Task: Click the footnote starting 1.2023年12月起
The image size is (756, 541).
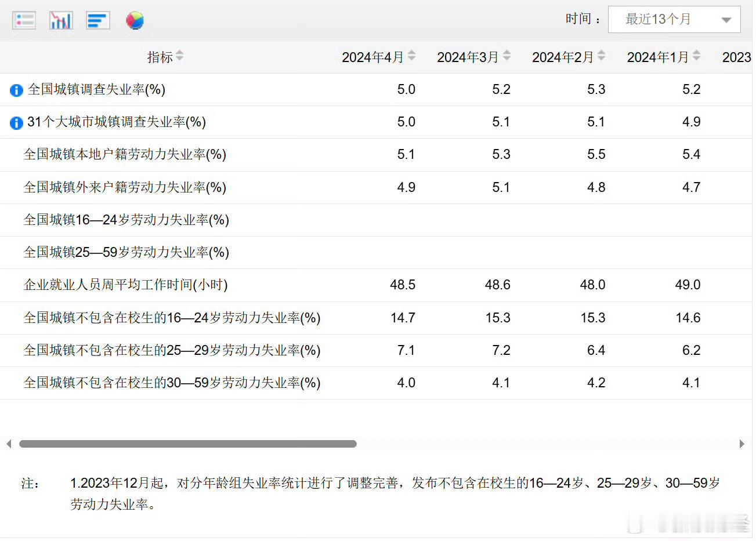Action: click(x=395, y=493)
